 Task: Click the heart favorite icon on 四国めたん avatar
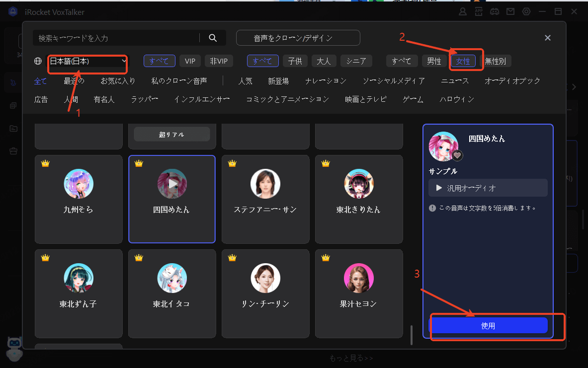pos(457,155)
